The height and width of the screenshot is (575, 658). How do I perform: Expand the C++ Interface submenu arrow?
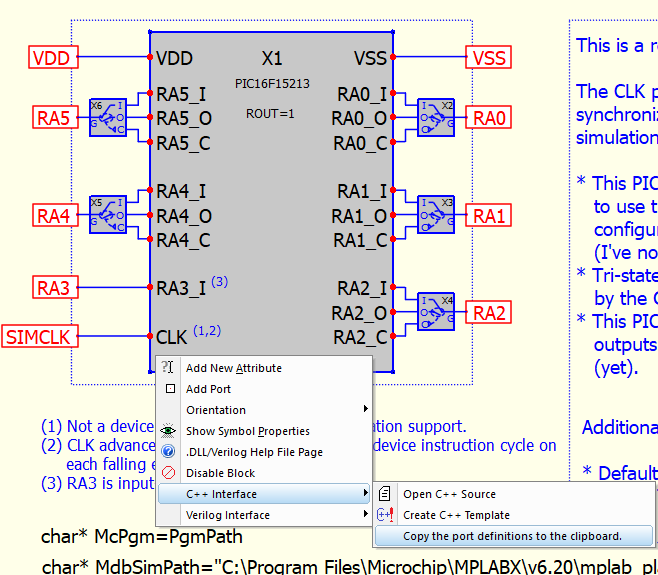(366, 493)
